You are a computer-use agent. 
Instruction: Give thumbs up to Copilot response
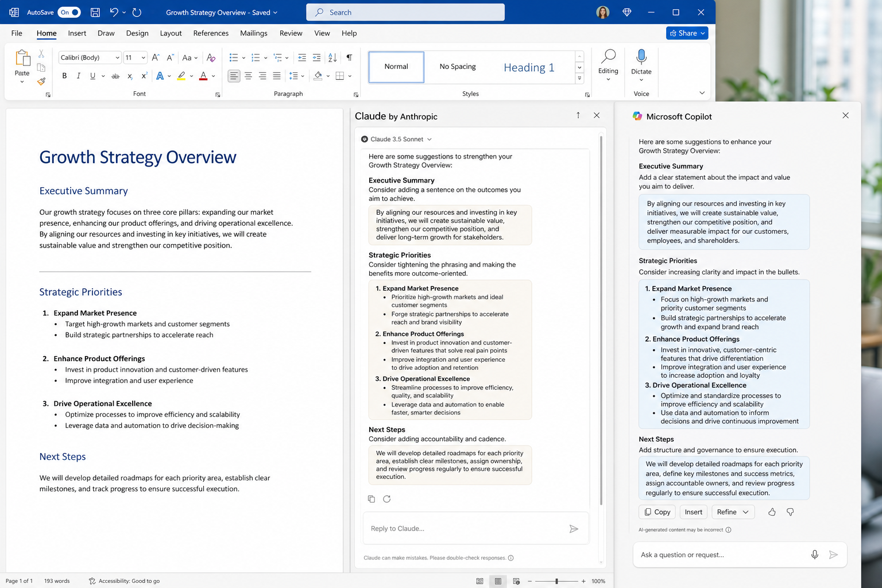[x=772, y=512]
